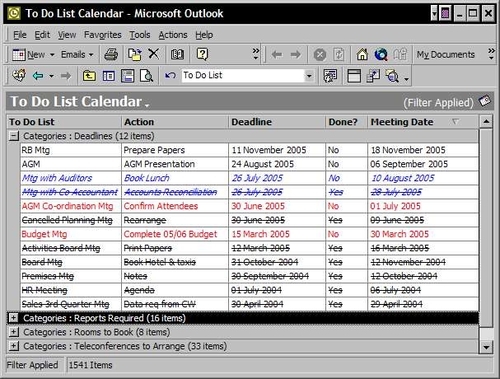Viewport: 500px width, 379px height.
Task: Sort by the Action column header
Action: pyautogui.click(x=175, y=122)
